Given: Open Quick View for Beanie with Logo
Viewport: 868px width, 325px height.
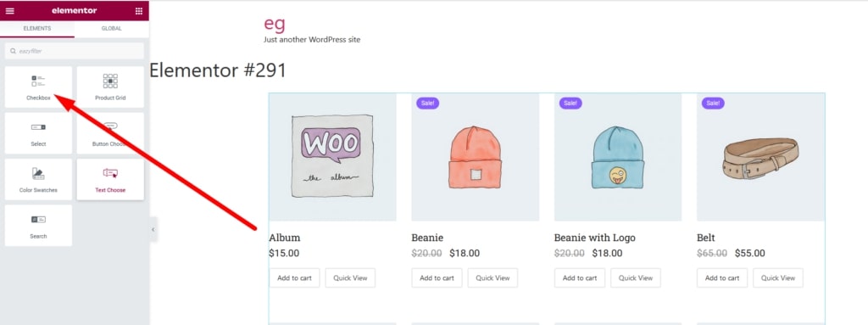Looking at the screenshot, I should [x=636, y=277].
